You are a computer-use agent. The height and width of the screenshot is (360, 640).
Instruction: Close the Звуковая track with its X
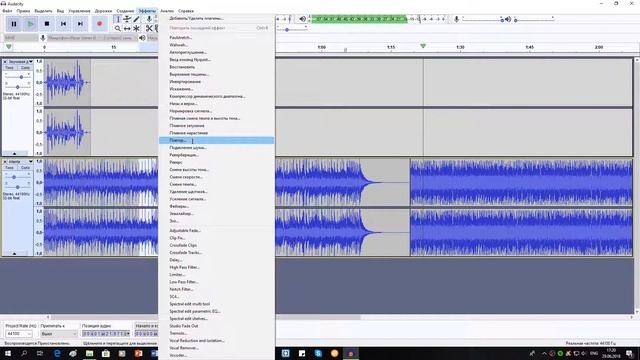(x=5, y=62)
